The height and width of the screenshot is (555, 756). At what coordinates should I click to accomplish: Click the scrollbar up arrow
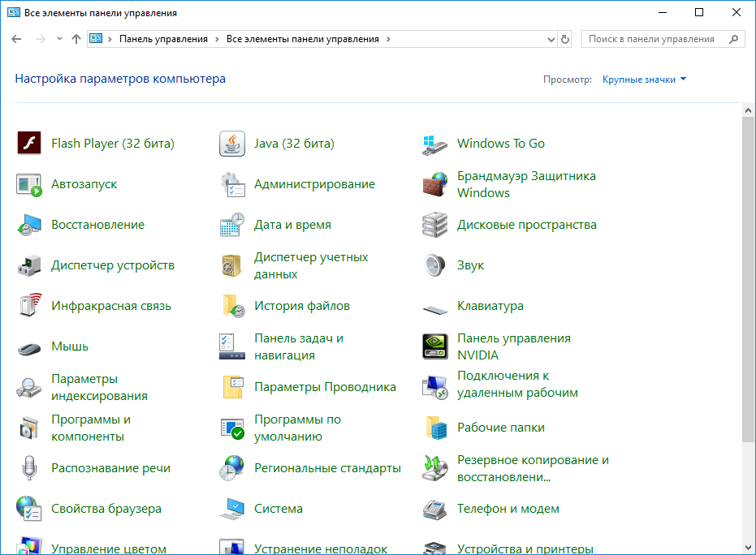tap(749, 110)
